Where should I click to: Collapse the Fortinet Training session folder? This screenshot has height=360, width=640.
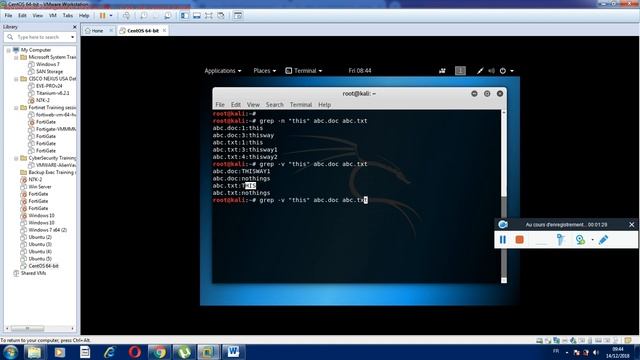(x=16, y=108)
